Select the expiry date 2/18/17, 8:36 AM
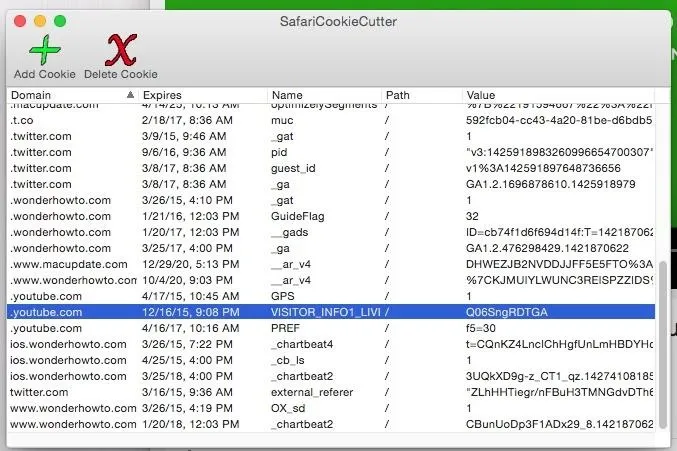The image size is (677, 451). point(187,120)
